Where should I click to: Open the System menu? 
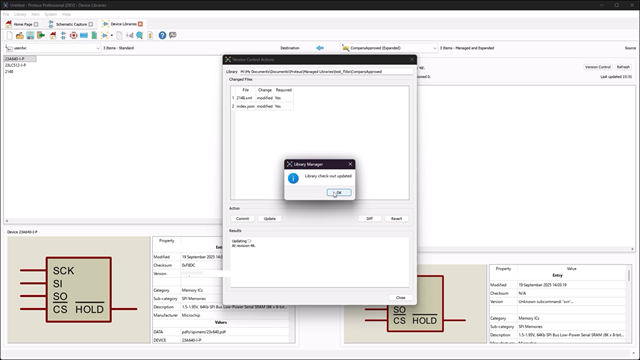tap(51, 14)
